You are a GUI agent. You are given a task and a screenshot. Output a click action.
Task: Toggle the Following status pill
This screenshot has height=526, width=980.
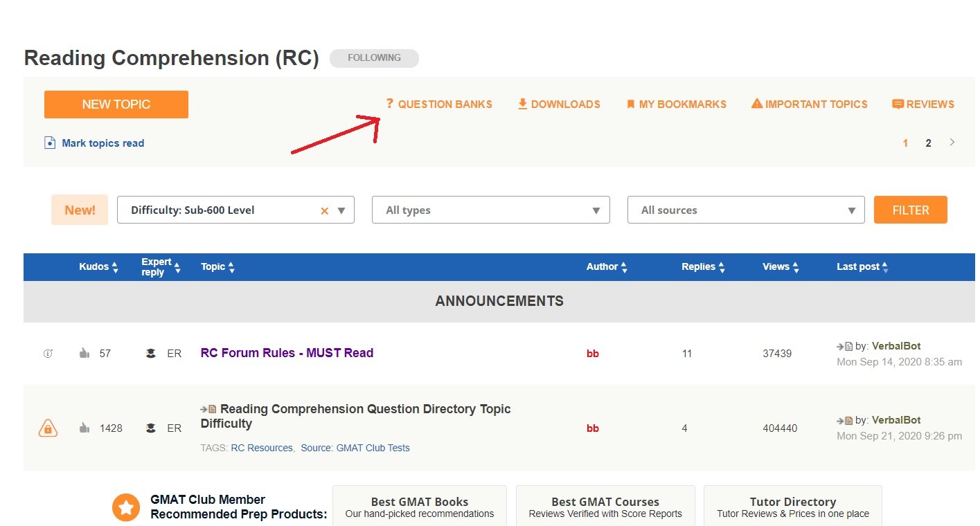pos(374,58)
